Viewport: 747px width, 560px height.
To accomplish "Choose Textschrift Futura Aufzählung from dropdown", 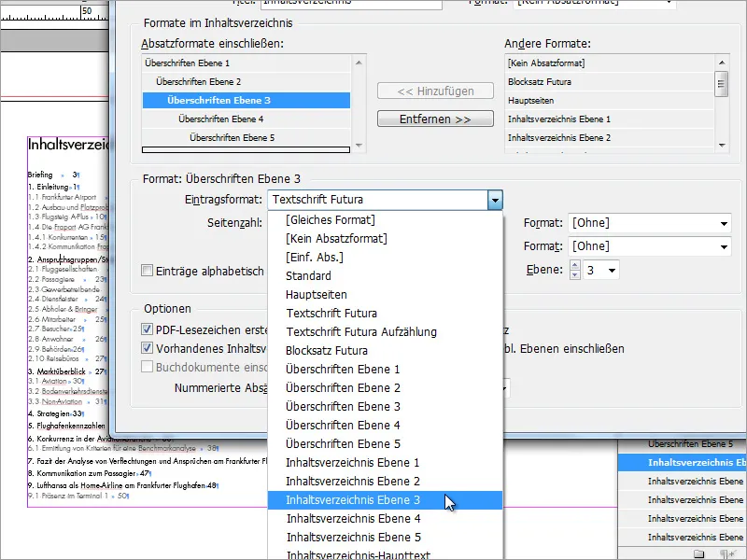I will point(385,332).
